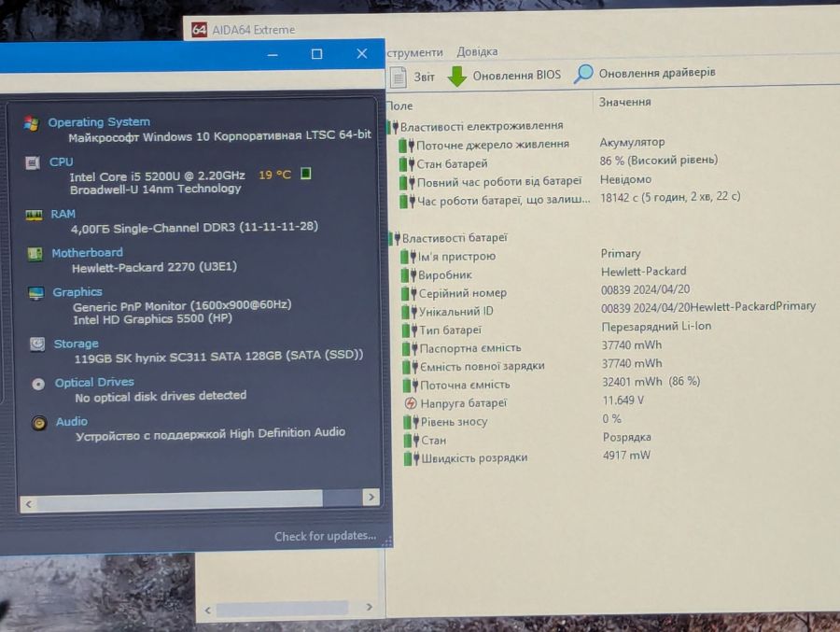Image resolution: width=840 pixels, height=632 pixels.
Task: Click the red voltage icon beside Напруга батареї
Action: click(411, 403)
